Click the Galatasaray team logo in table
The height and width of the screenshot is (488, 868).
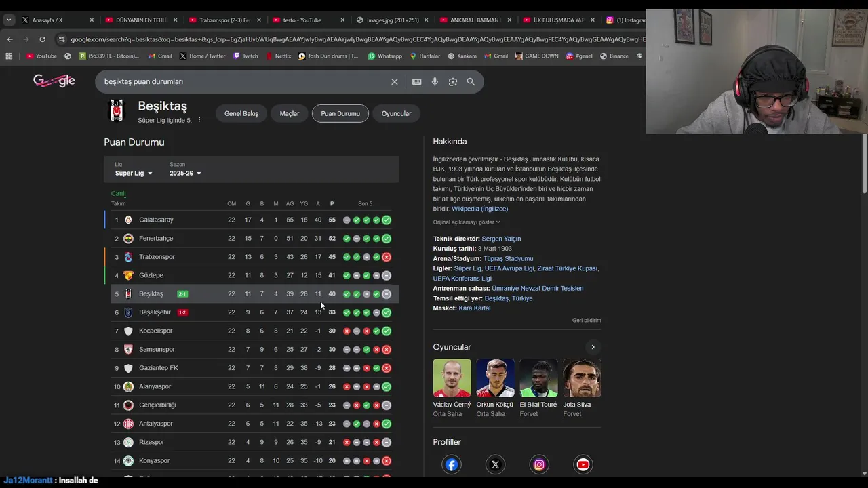(x=128, y=220)
